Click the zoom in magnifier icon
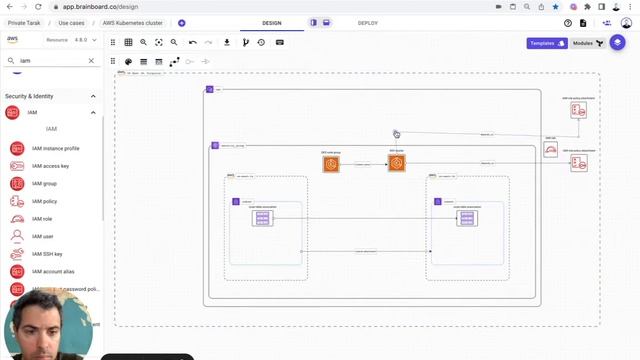Viewport: 640px width, 360px height. pyautogui.click(x=143, y=42)
